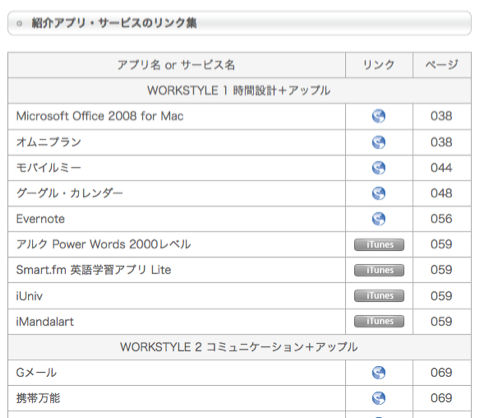Open the globe link for Gメール

tap(378, 372)
